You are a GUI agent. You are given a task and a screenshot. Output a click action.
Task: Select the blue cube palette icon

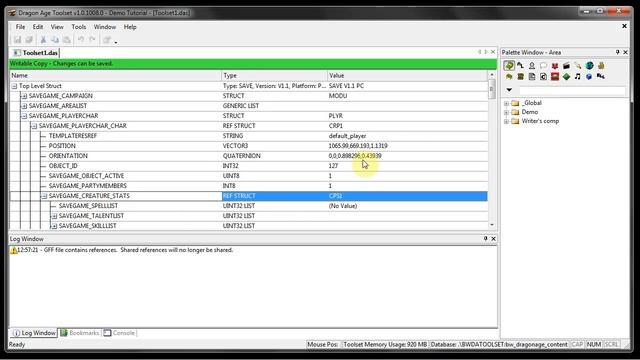[589, 76]
